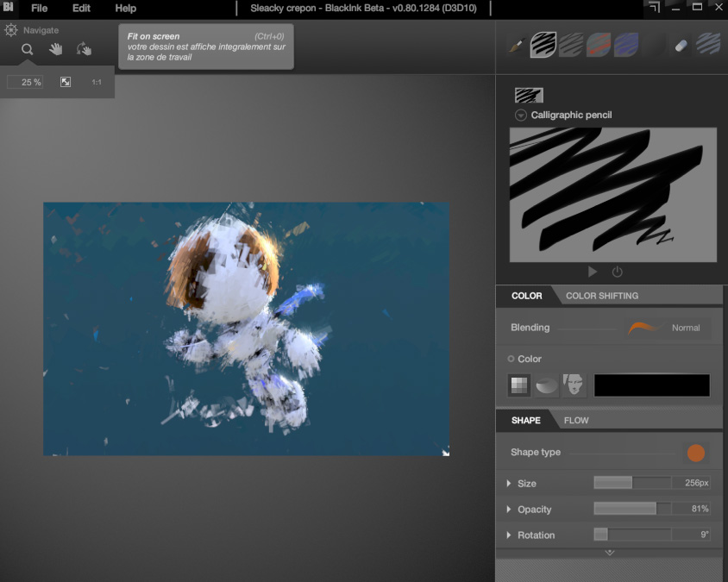This screenshot has height=582, width=728.
Task: Maximize the BlackInk window
Action: (x=697, y=7)
